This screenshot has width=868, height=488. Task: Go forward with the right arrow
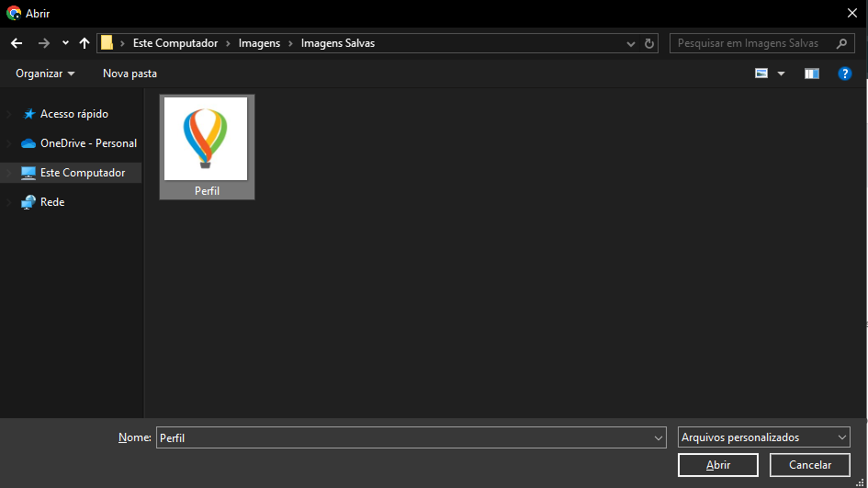point(44,43)
